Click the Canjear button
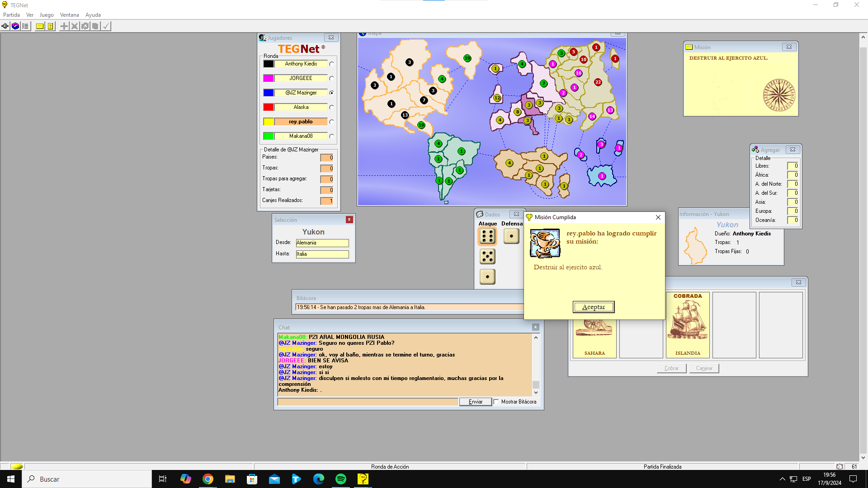The width and height of the screenshot is (868, 488). point(704,368)
